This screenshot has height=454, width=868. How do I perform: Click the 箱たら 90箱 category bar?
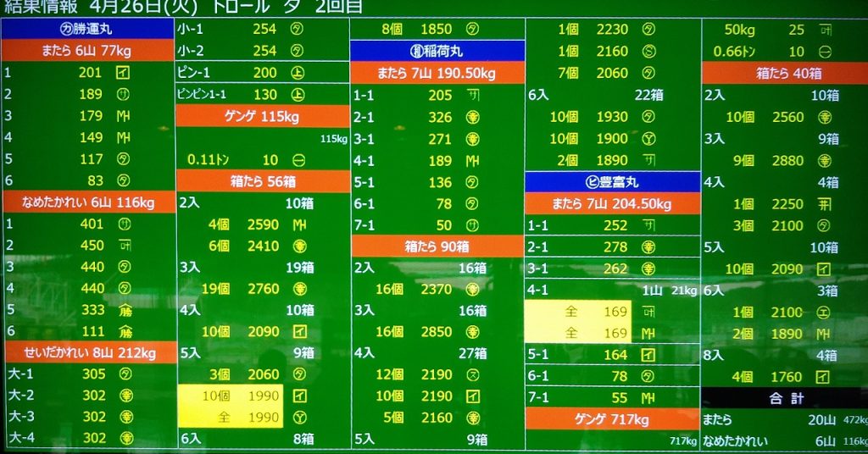coord(437,246)
